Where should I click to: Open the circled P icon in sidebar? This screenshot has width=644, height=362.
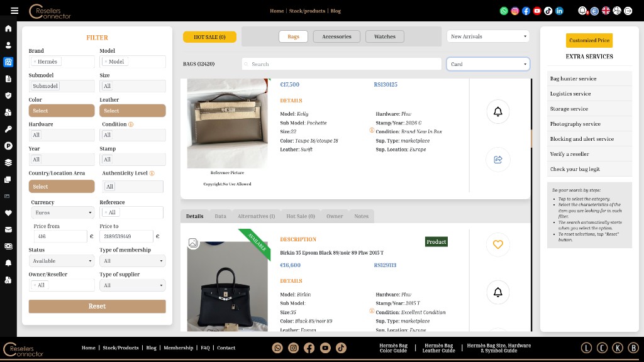[8, 146]
